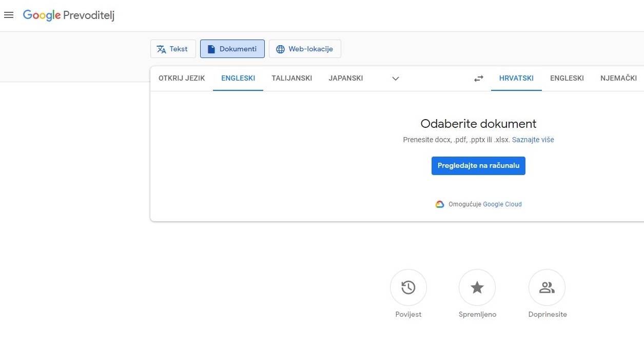644x346 pixels.
Task: Click the Google Cloud logo icon
Action: tap(440, 204)
